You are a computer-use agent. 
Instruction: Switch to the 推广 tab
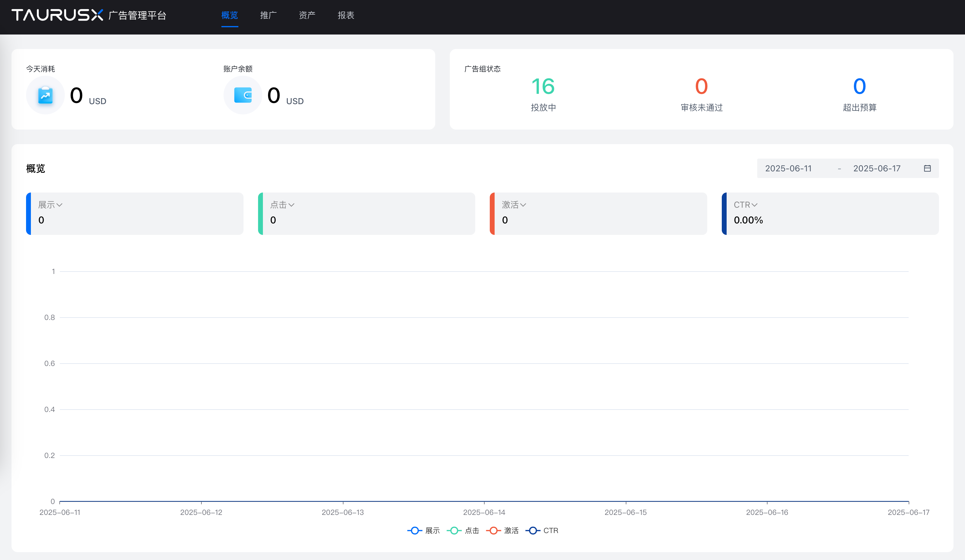268,15
